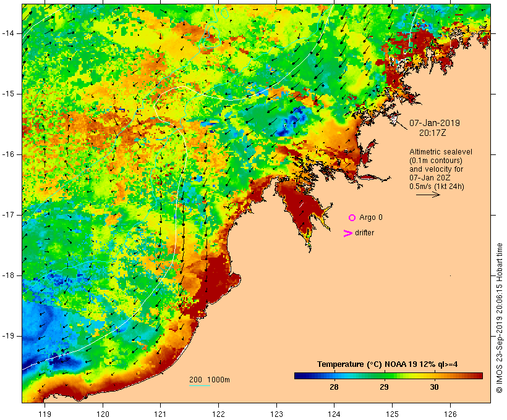Click the latitude axis label '-15'

pos(8,94)
